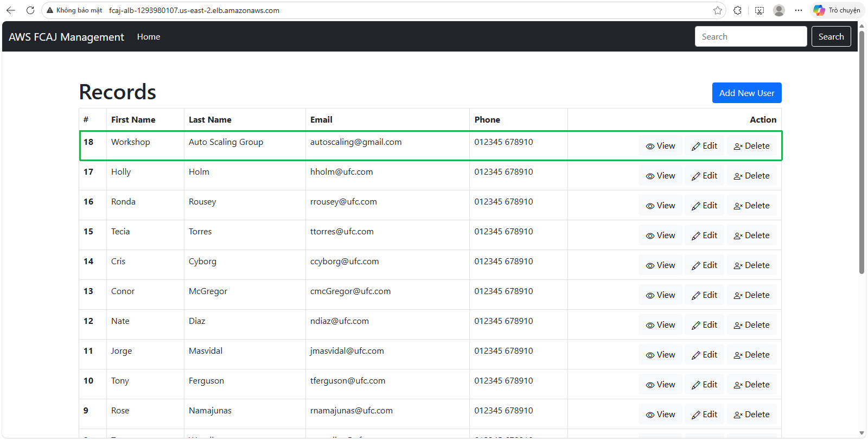View Holly Holm record
Image resolution: width=868 pixels, height=440 pixels.
(x=660, y=176)
